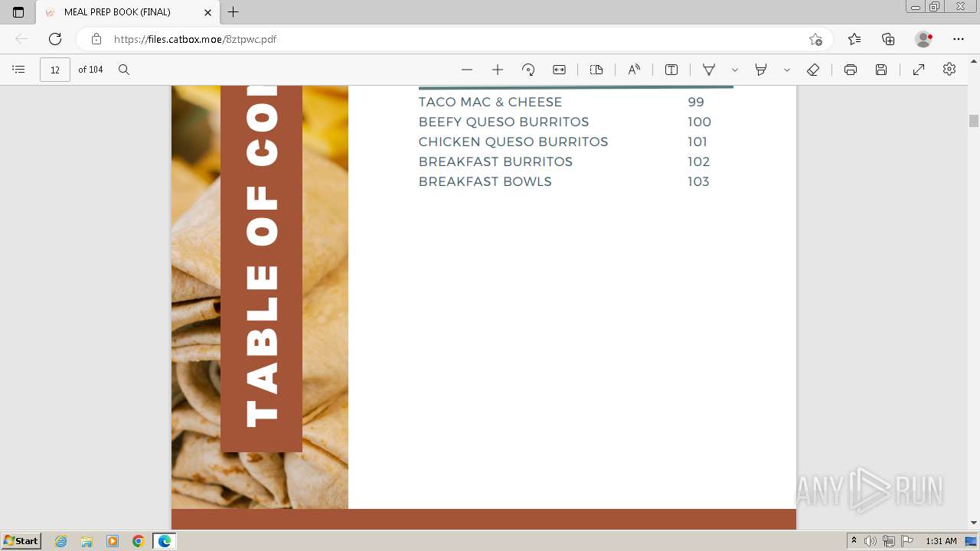The height and width of the screenshot is (551, 980).
Task: Open the Windows Start menu
Action: pos(21,541)
